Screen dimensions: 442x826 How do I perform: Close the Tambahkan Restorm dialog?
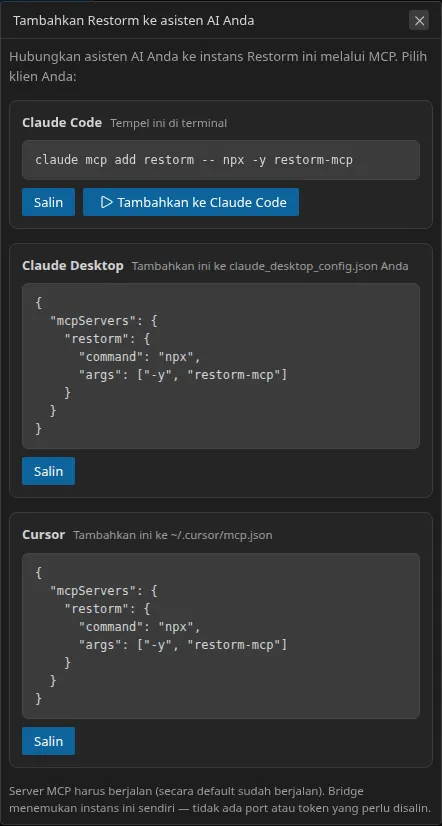click(x=419, y=21)
